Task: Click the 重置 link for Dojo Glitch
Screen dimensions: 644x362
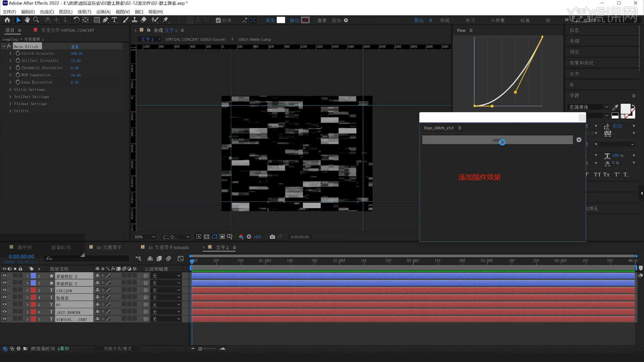Action: pos(75,46)
